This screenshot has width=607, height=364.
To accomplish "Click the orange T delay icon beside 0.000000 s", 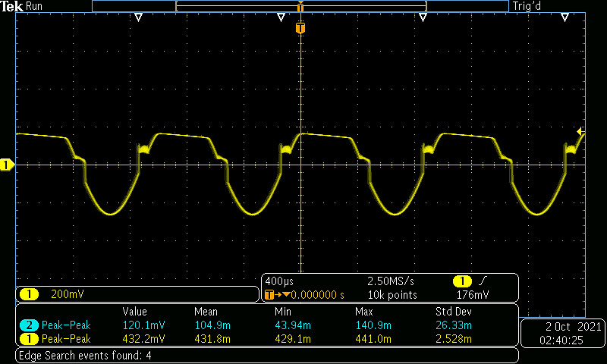I will click(x=269, y=295).
